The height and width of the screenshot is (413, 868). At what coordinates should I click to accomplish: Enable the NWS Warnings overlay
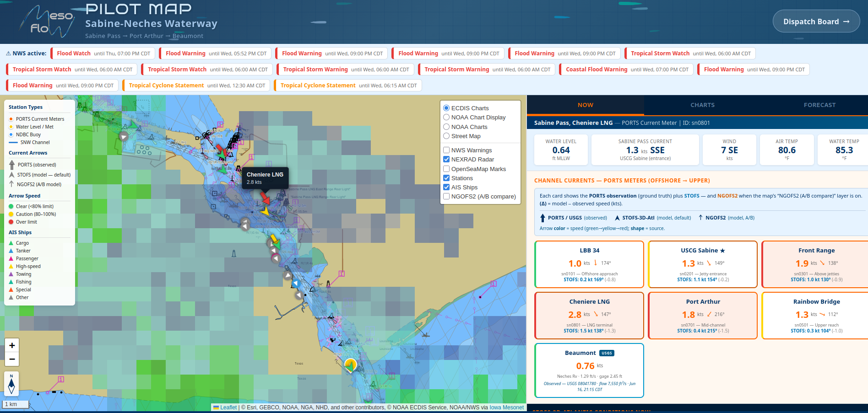pyautogui.click(x=446, y=150)
